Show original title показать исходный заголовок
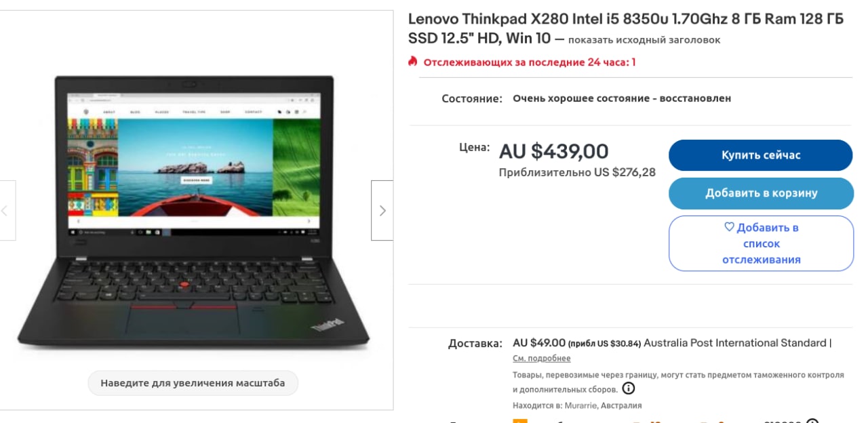868x423 pixels. pos(644,40)
